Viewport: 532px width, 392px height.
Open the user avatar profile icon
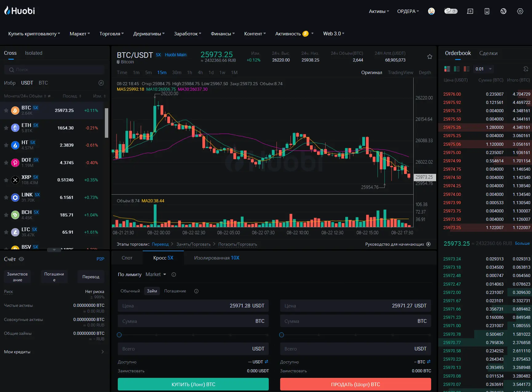pyautogui.click(x=431, y=11)
